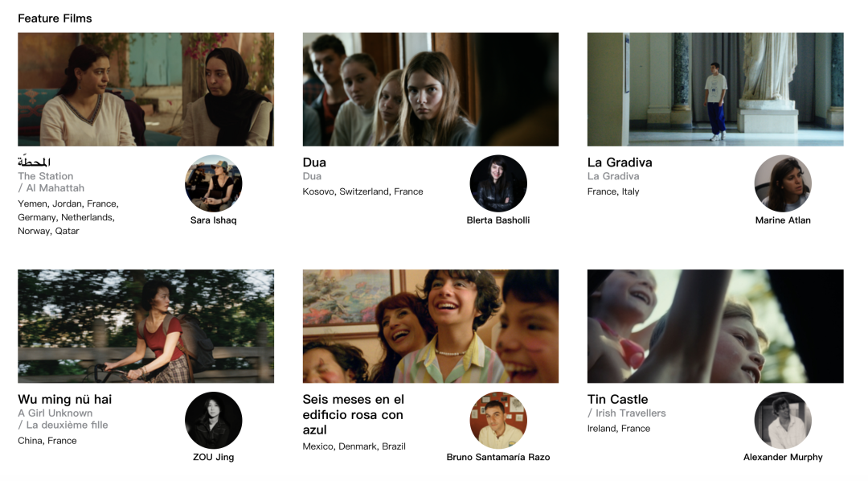
Task: Open Alexander Murphy's circular portrait
Action: pos(783,420)
